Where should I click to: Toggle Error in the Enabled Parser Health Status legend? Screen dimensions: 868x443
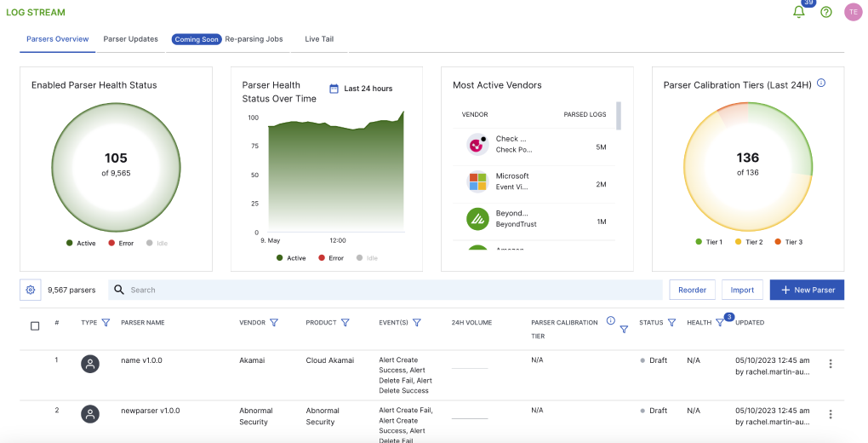[x=121, y=244]
